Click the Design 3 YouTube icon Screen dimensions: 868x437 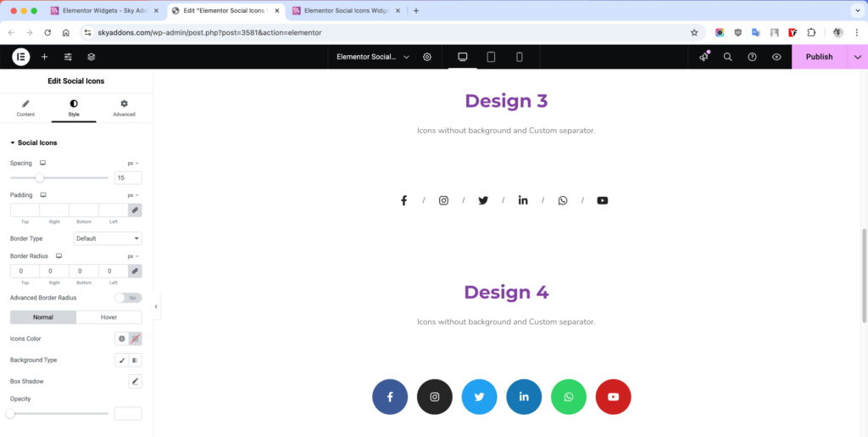[603, 200]
